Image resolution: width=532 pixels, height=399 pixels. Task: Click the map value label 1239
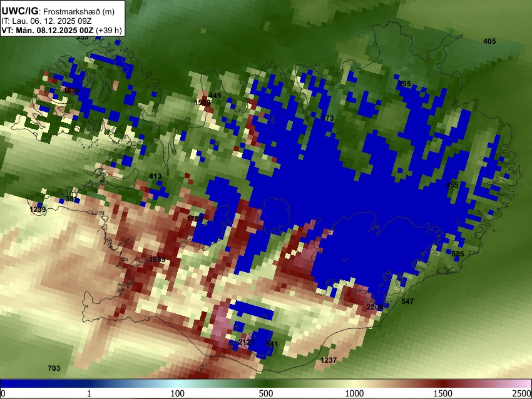click(38, 210)
